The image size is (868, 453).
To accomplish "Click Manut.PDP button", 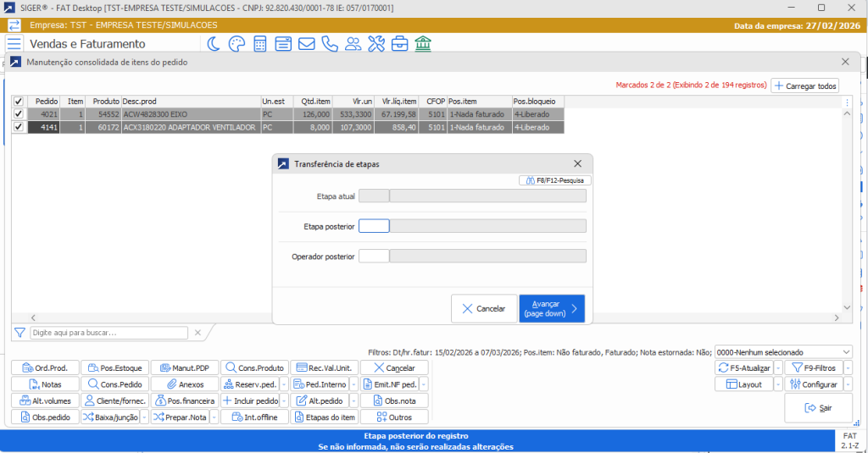I will 185,367.
